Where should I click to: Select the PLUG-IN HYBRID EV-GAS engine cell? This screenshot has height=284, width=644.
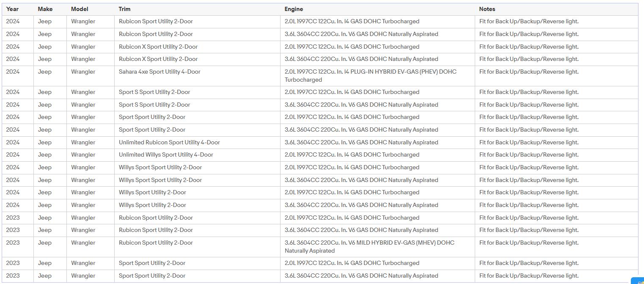tap(370, 76)
